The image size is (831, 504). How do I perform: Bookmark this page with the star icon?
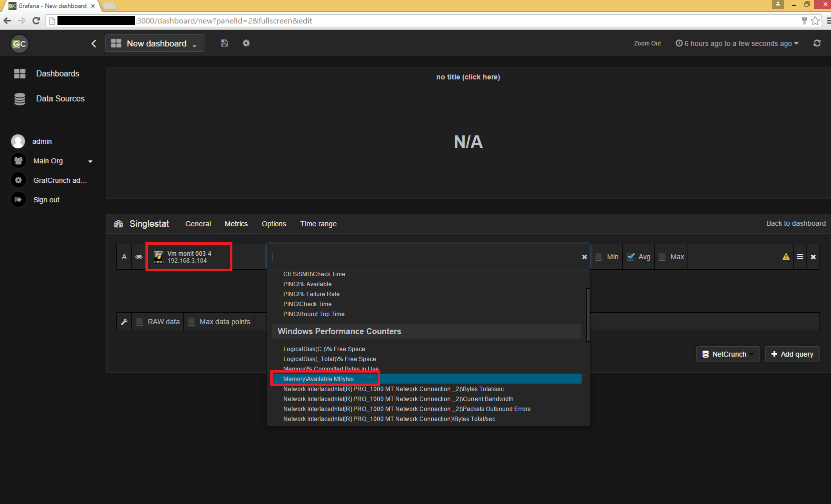pyautogui.click(x=816, y=20)
